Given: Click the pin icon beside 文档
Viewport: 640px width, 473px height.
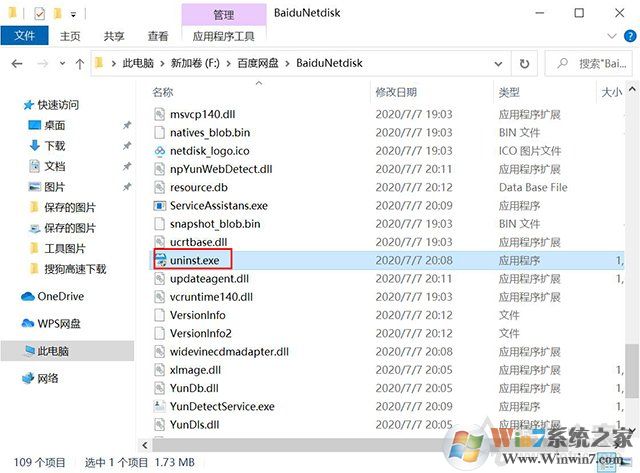Looking at the screenshot, I should 127,166.
